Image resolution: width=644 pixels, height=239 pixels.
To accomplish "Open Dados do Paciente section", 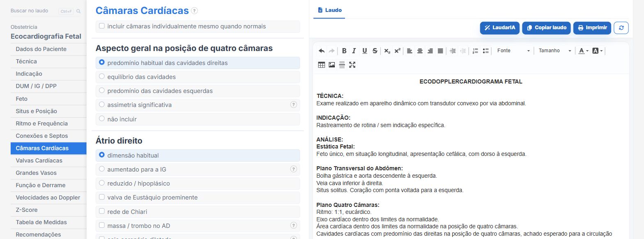I will [48, 49].
